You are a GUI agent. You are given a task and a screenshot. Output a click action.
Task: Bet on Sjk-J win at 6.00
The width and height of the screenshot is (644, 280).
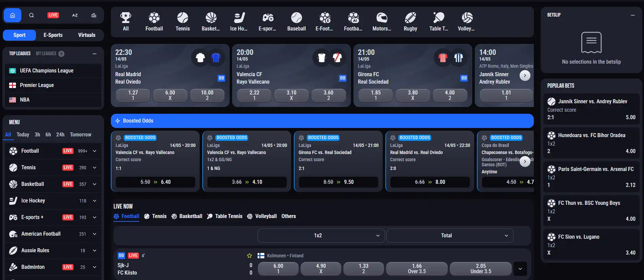point(278,269)
